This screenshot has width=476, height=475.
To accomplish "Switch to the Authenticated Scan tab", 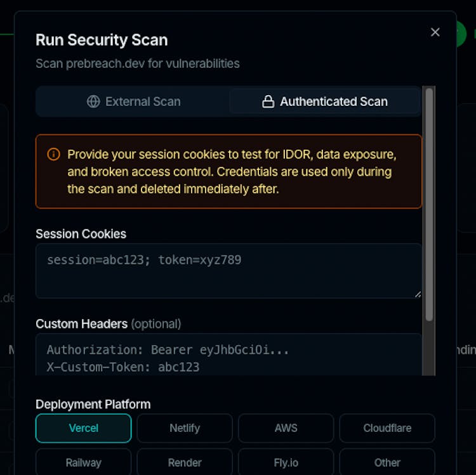I will point(324,101).
